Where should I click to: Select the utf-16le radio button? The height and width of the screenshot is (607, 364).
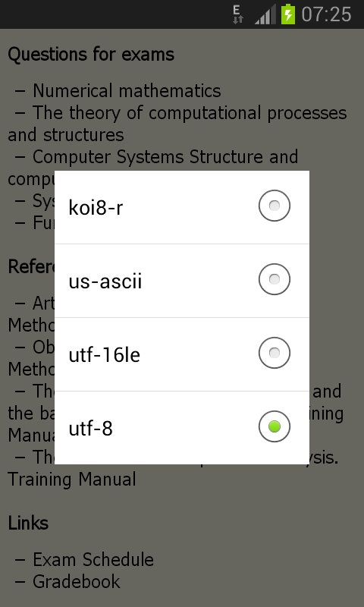[x=275, y=353]
